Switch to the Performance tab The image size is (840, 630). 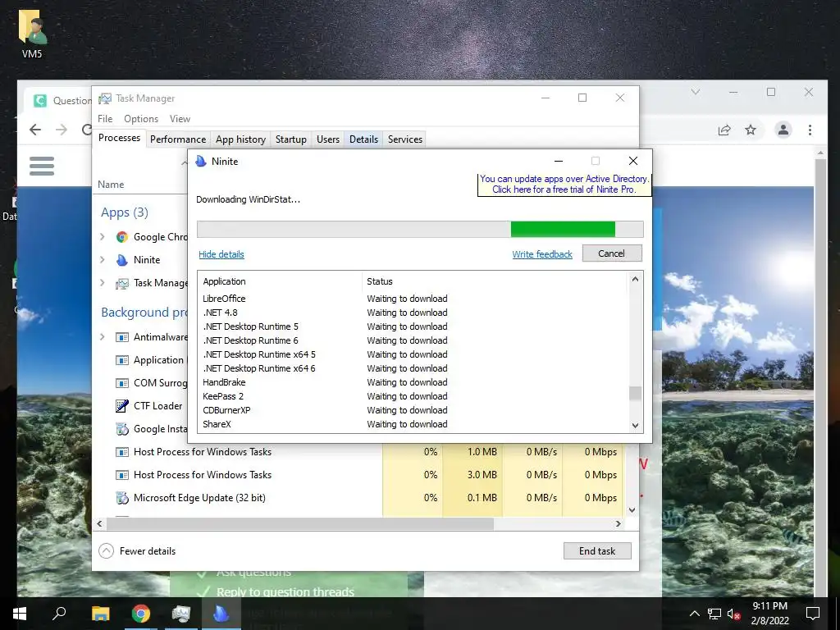[178, 139]
